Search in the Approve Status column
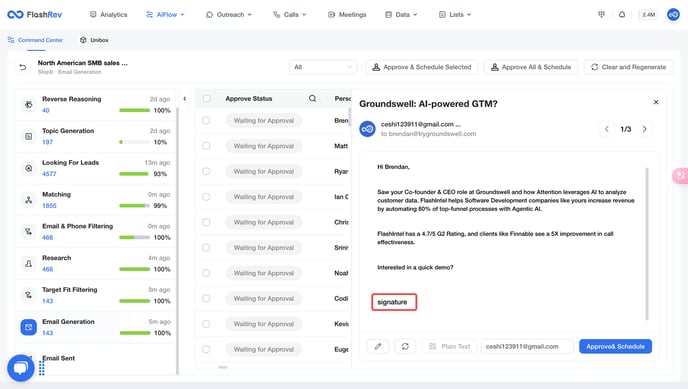Viewport: 688px width, 389px height. pyautogui.click(x=312, y=99)
